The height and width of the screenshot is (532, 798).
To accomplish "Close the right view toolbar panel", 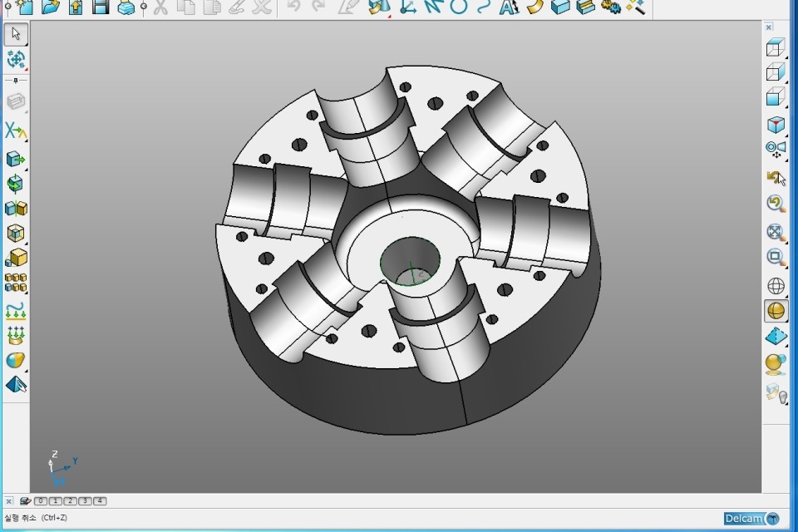I will tap(768, 27).
